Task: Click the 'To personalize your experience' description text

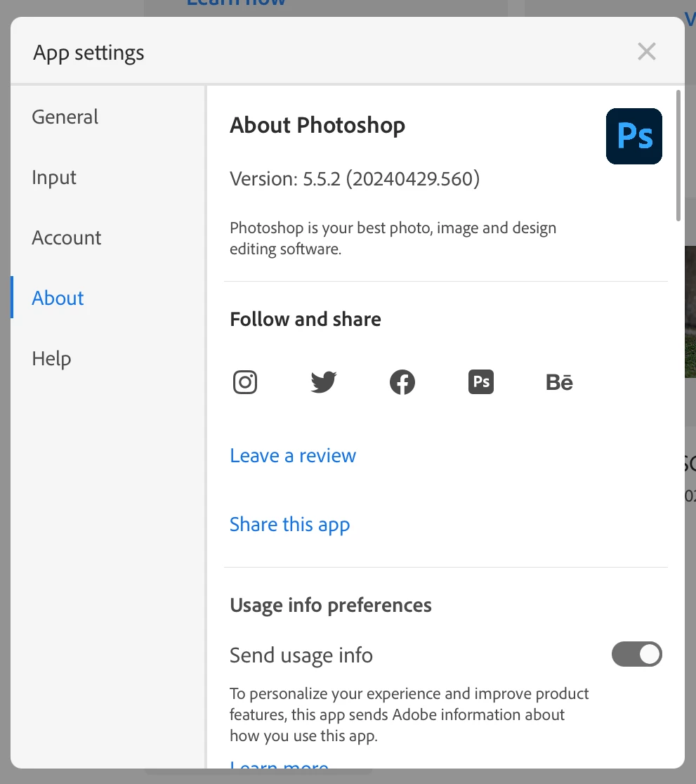Action: click(409, 714)
